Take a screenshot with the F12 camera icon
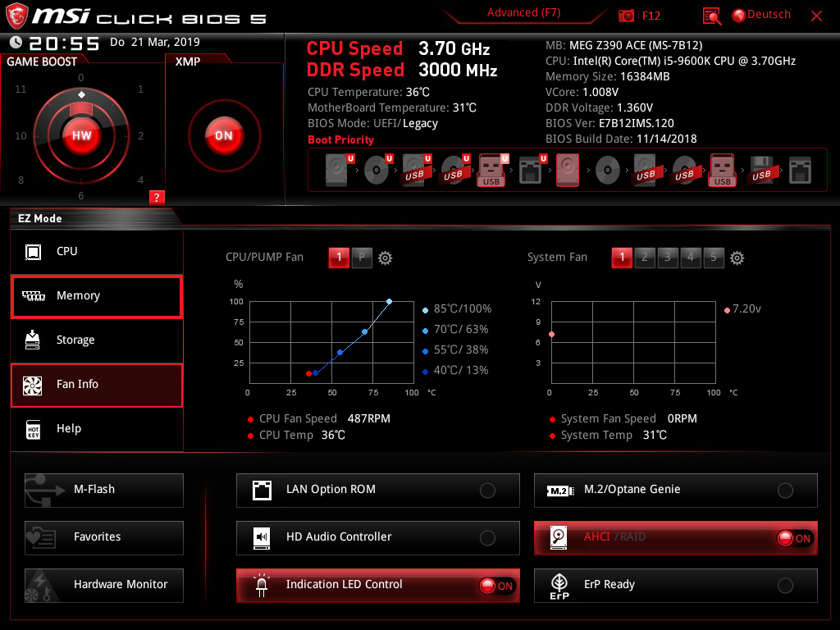Screen dimensions: 840x630 tap(626, 16)
